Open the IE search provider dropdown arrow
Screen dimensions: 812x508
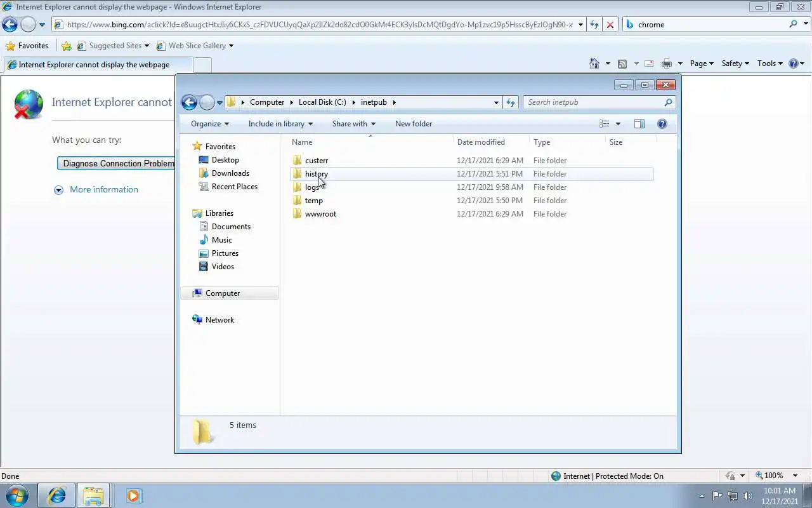point(806,25)
